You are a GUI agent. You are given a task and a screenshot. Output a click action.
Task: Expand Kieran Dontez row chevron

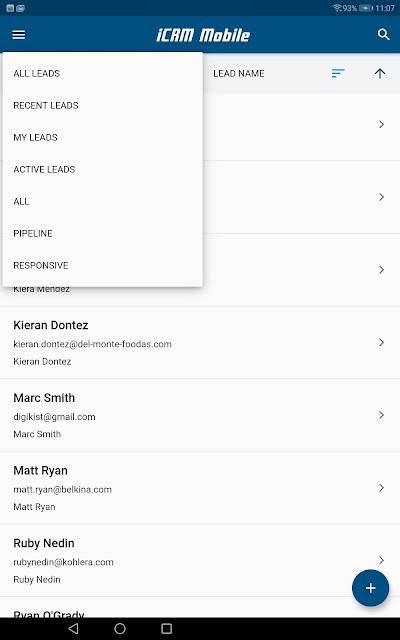click(381, 342)
